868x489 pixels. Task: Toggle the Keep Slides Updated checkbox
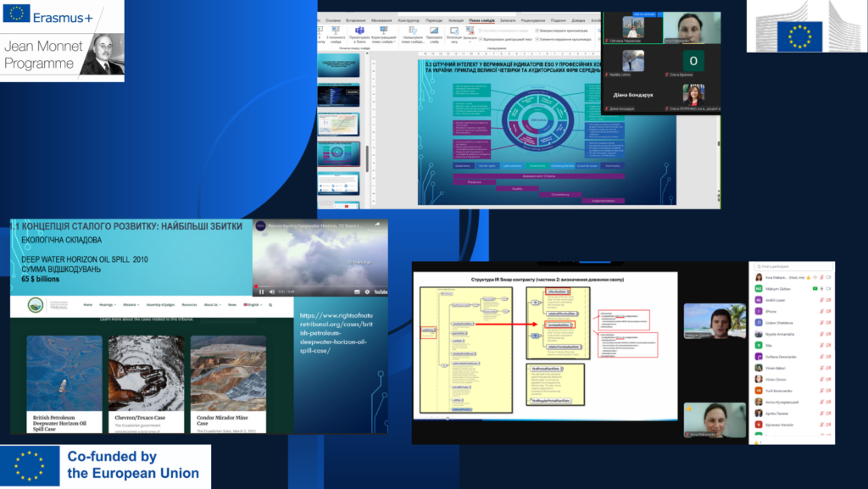(481, 31)
